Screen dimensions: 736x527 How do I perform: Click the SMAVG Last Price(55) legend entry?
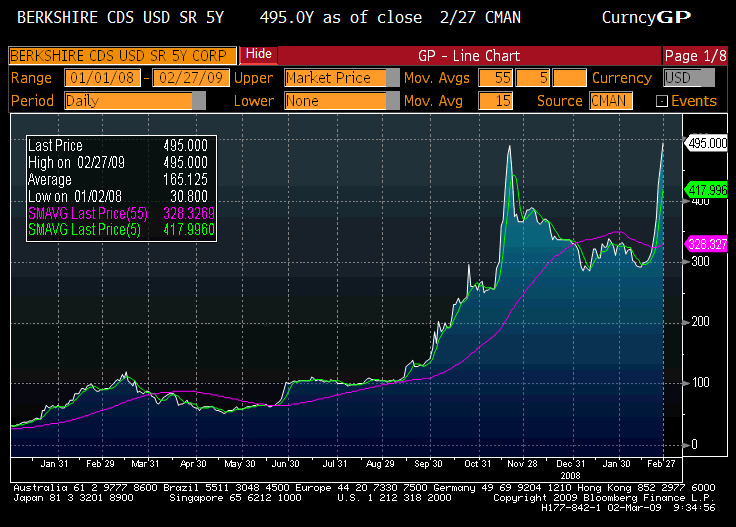tap(121, 214)
